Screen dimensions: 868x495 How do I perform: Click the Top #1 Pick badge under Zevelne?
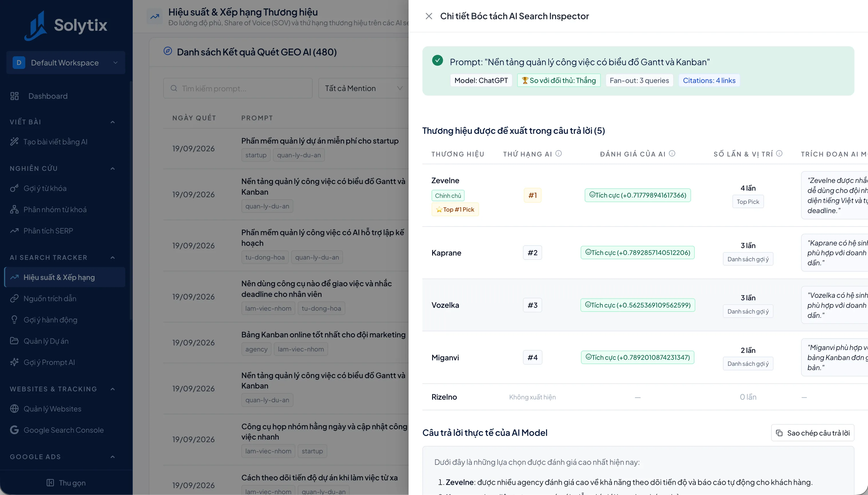point(455,209)
